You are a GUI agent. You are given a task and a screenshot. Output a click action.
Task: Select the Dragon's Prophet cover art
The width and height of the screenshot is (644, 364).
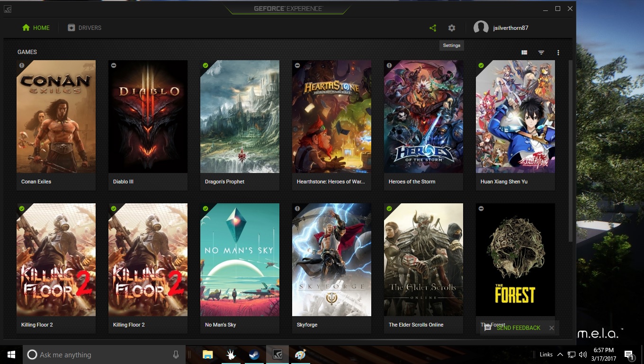pyautogui.click(x=240, y=117)
